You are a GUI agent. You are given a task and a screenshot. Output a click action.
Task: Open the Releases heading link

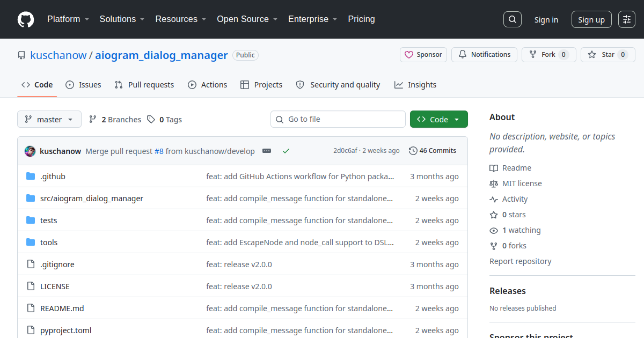(x=508, y=291)
